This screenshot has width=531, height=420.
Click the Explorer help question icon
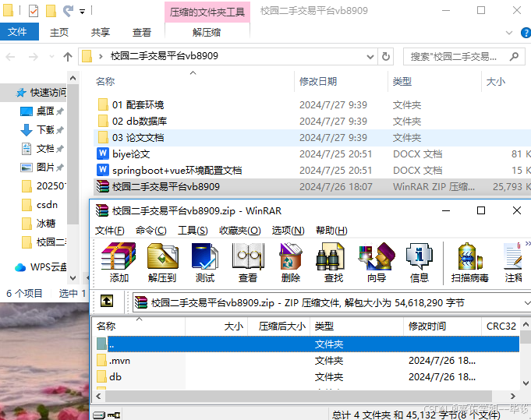pos(526,33)
